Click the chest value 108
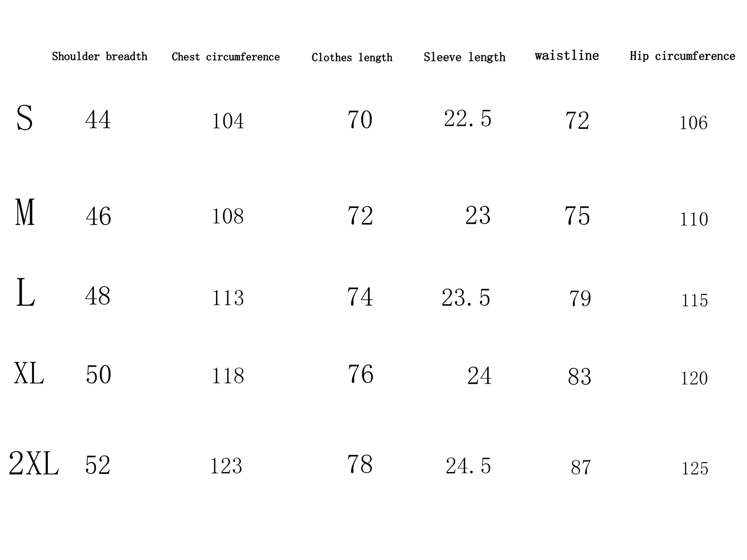This screenshot has width=747, height=560. [x=228, y=216]
